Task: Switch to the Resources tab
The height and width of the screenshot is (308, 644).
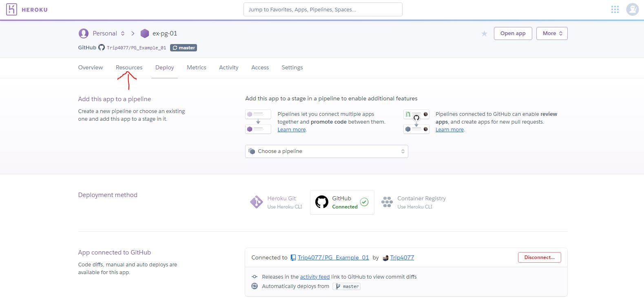Action: [129, 68]
